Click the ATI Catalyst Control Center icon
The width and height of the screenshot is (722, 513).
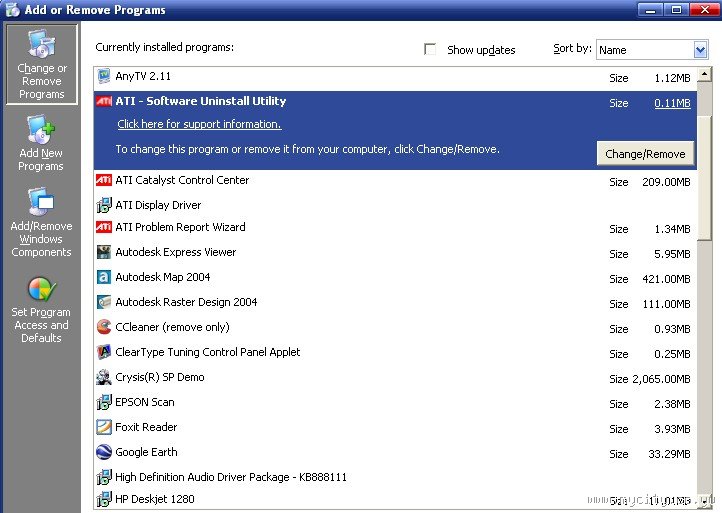[103, 180]
